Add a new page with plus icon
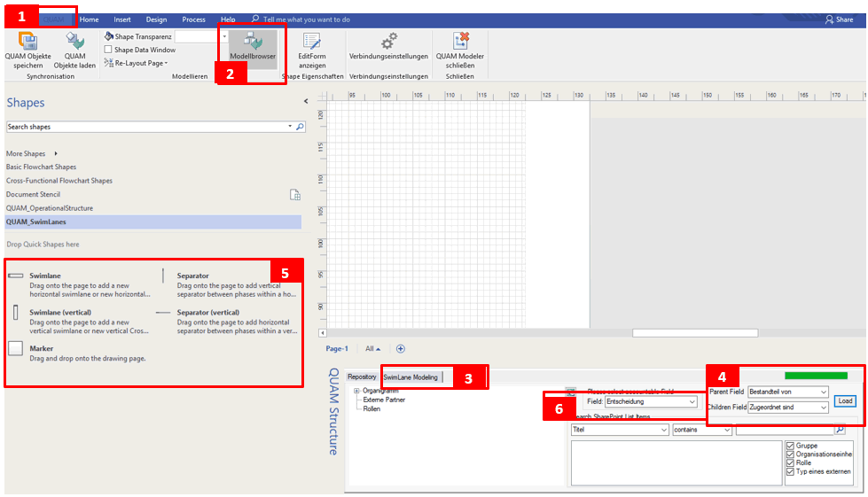 point(401,349)
